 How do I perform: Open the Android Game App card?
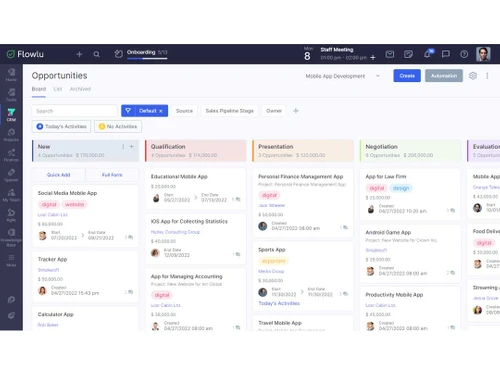[410, 254]
